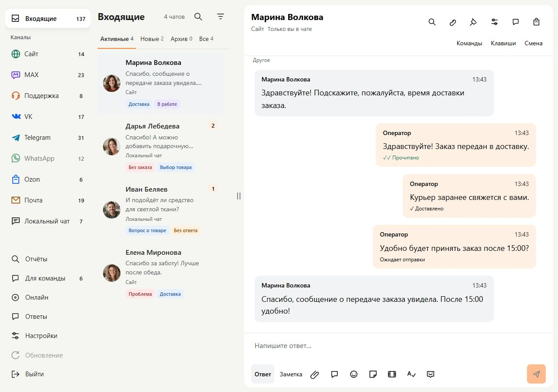Viewport: 558px width, 392px height.
Task: Open the Иван Беляев chat
Action: (160, 210)
